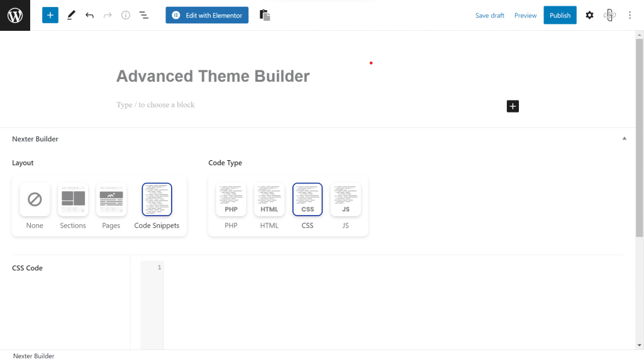The width and height of the screenshot is (644, 362).
Task: Open the settings gear panel
Action: click(x=589, y=15)
